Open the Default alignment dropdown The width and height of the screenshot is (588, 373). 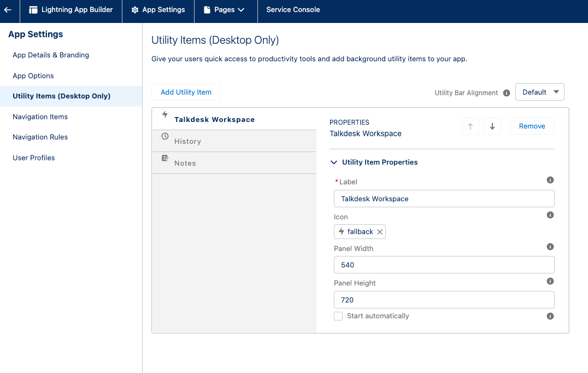coord(539,92)
